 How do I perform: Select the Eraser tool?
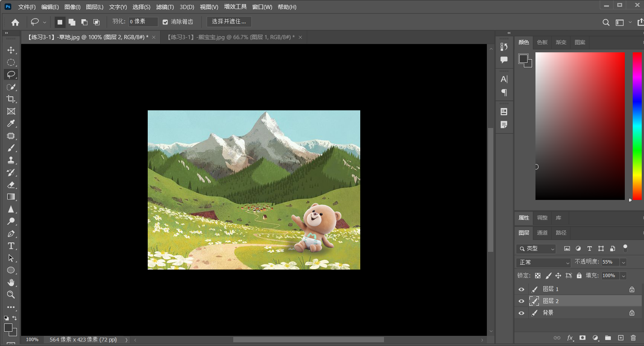[x=11, y=185]
